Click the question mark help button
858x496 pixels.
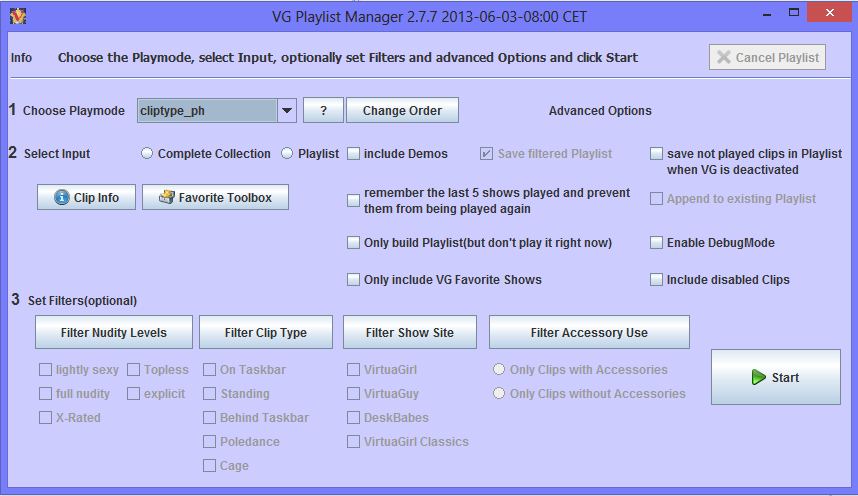tap(323, 111)
